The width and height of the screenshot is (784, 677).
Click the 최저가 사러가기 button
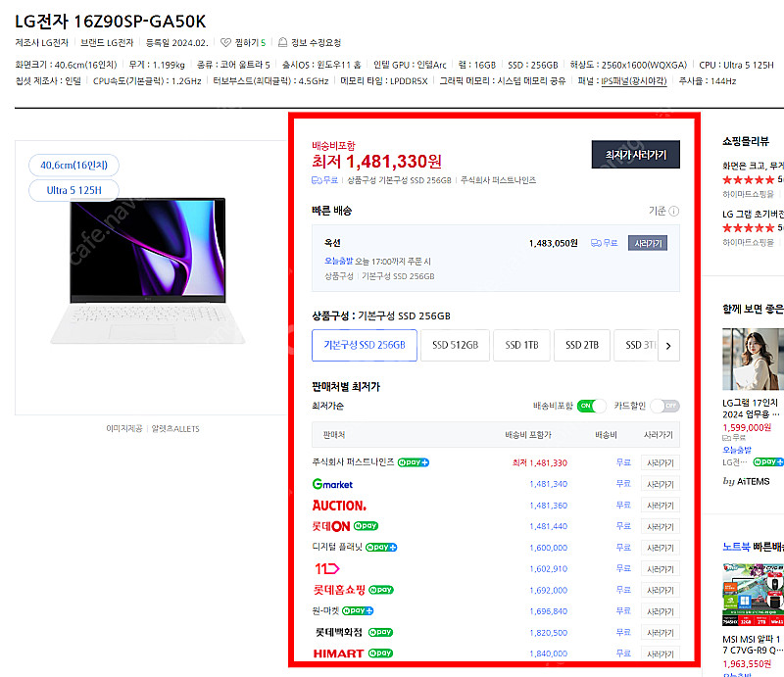point(635,155)
